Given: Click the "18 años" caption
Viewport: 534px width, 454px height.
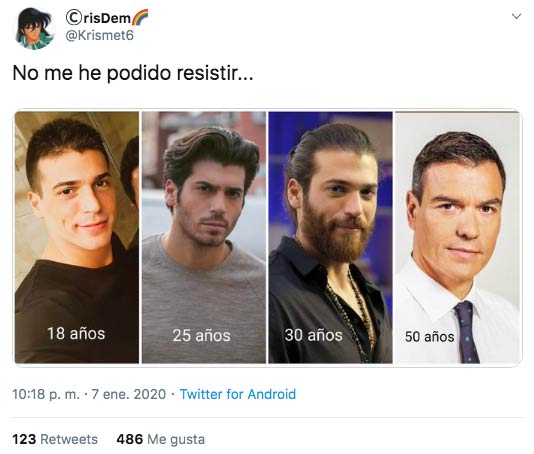Looking at the screenshot, I should tap(76, 334).
